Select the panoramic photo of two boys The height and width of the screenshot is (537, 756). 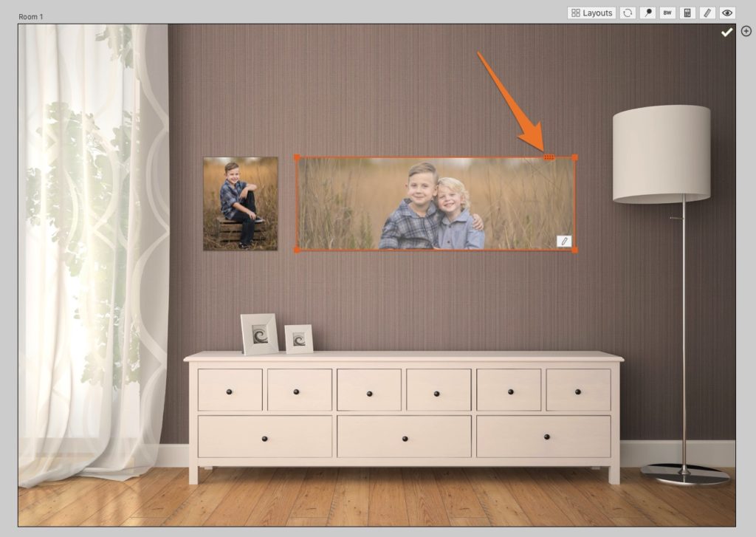click(436, 204)
